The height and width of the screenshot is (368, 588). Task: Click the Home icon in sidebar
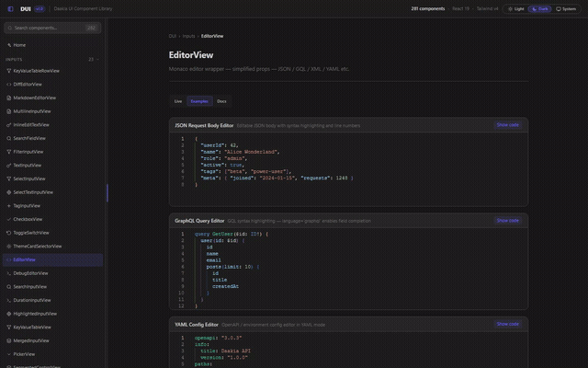pos(9,45)
